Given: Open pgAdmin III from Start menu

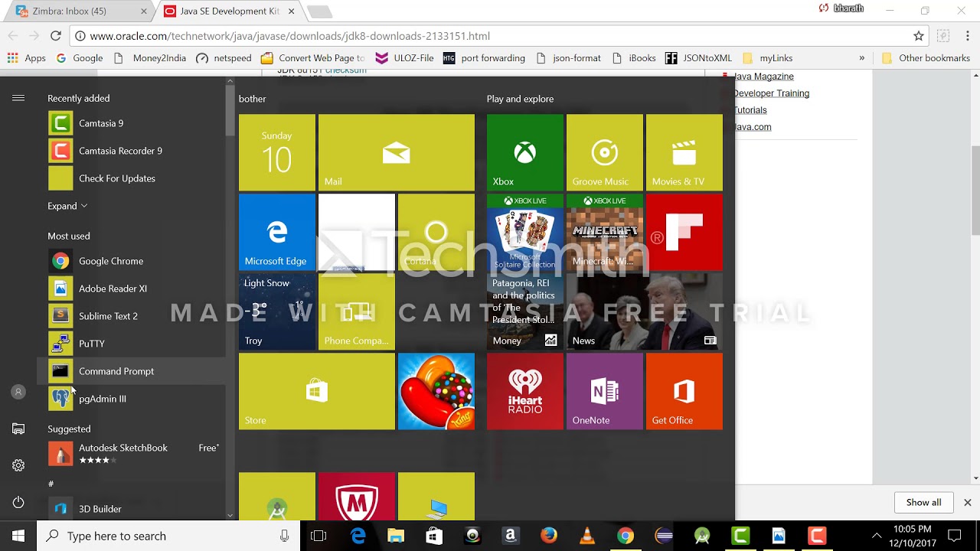Looking at the screenshot, I should point(131,399).
